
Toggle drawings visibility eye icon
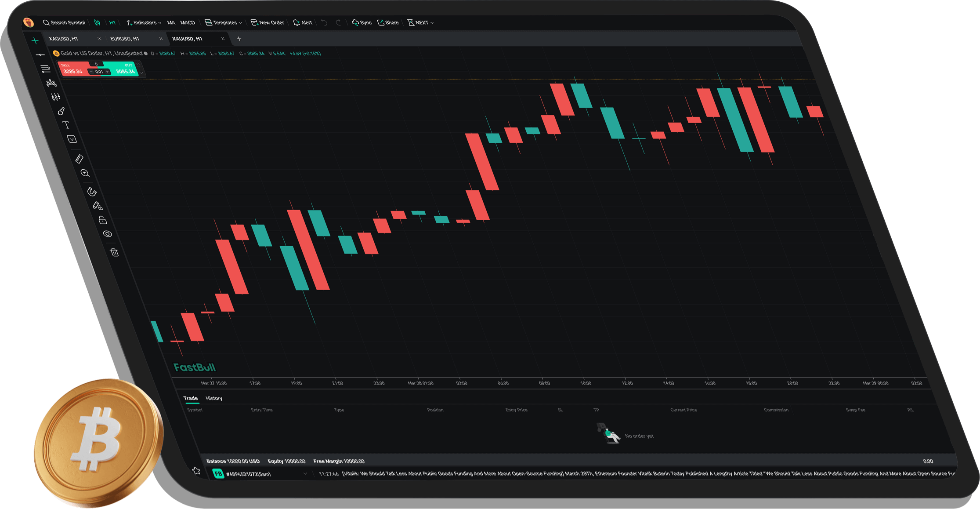click(x=108, y=234)
